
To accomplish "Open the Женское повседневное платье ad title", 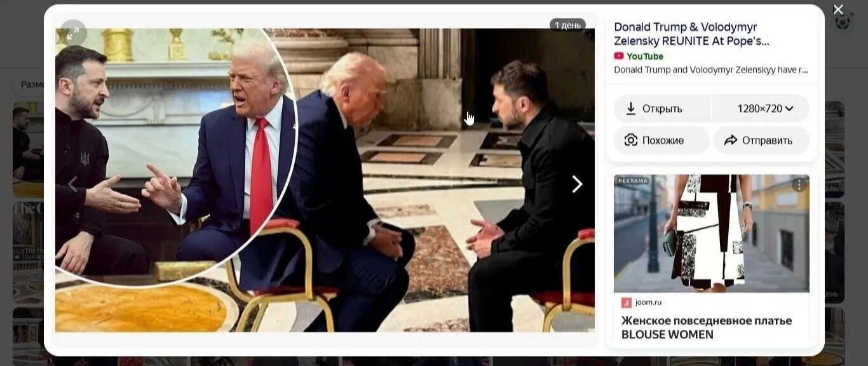I will (x=707, y=327).
